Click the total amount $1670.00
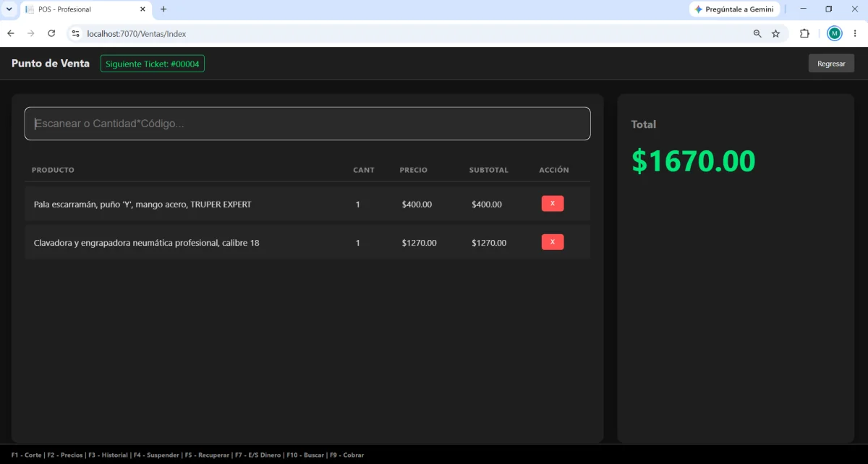868x464 pixels. coord(693,160)
